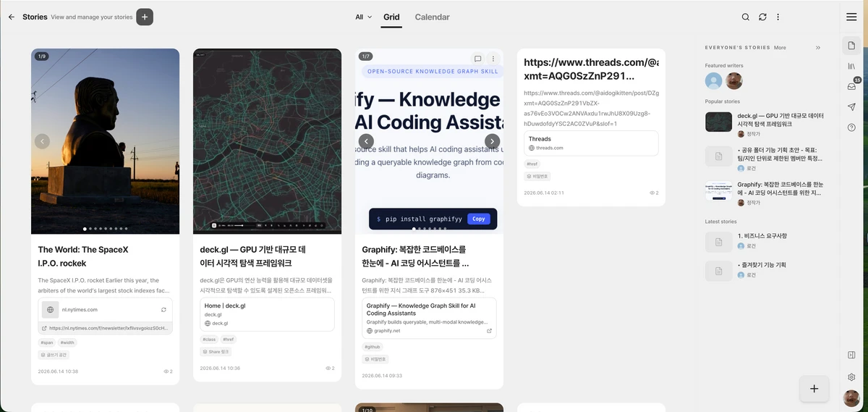The height and width of the screenshot is (412, 868).
Task: Click the view count on the Threads card
Action: click(x=654, y=193)
